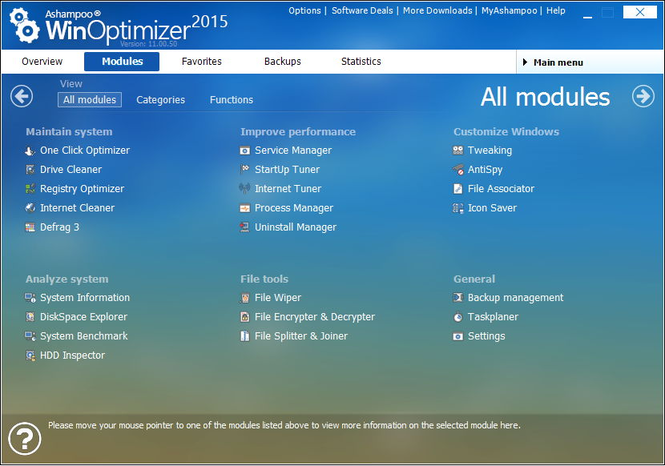Click the Drive Cleaner icon

tap(30, 170)
